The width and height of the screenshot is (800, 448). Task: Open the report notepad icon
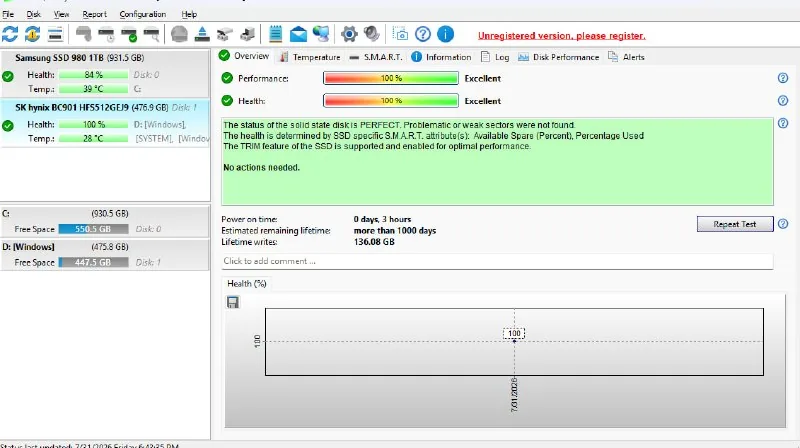pyautogui.click(x=276, y=34)
